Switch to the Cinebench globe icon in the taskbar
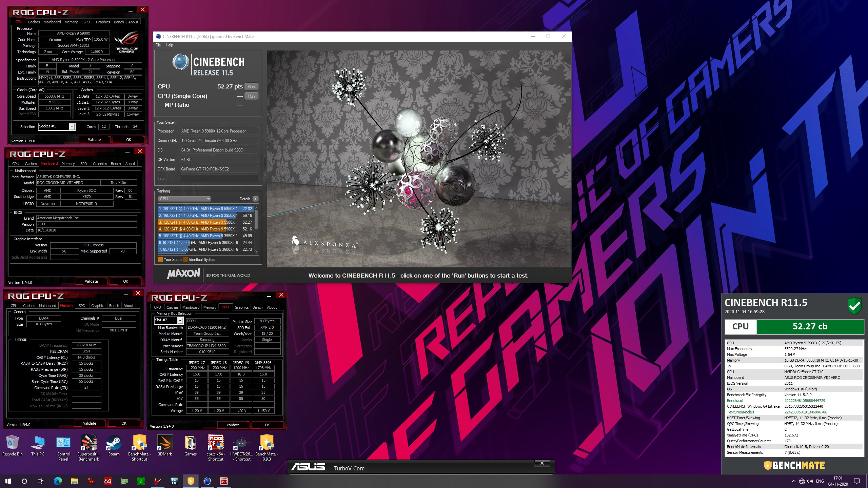Image resolution: width=868 pixels, height=488 pixels. 207,481
